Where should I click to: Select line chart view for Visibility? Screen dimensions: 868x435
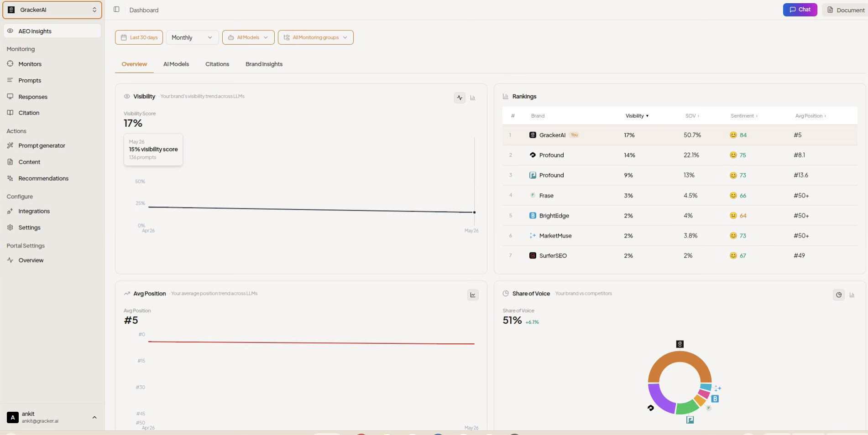460,98
